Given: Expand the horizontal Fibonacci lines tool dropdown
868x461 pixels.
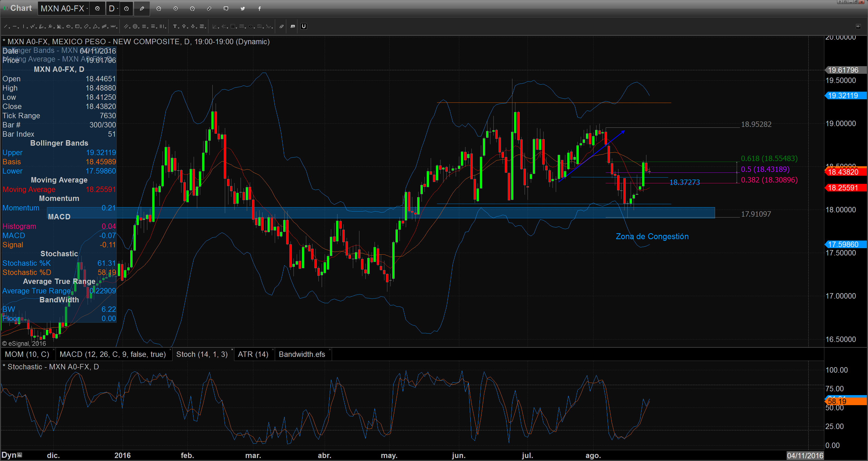Looking at the screenshot, I should (148, 28).
